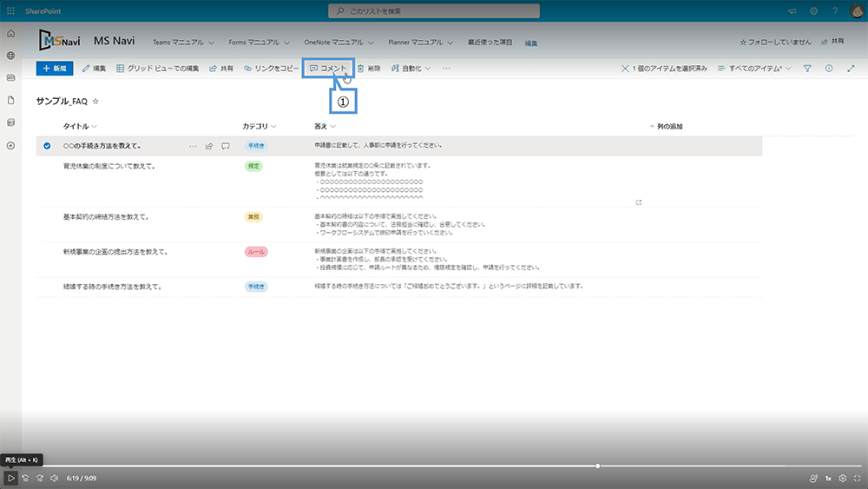Expand the Teams マニュアル dropdown menu
Viewport: 868px width, 489px height.
[183, 42]
